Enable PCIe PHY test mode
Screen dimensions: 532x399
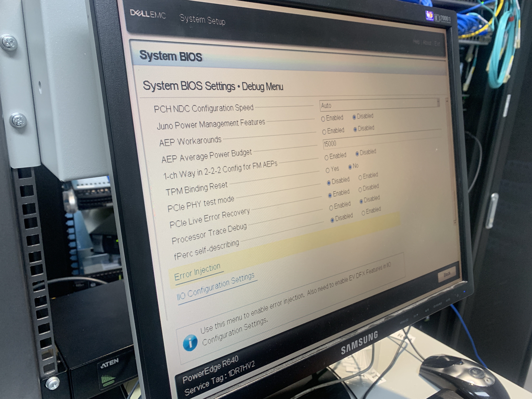(360, 178)
